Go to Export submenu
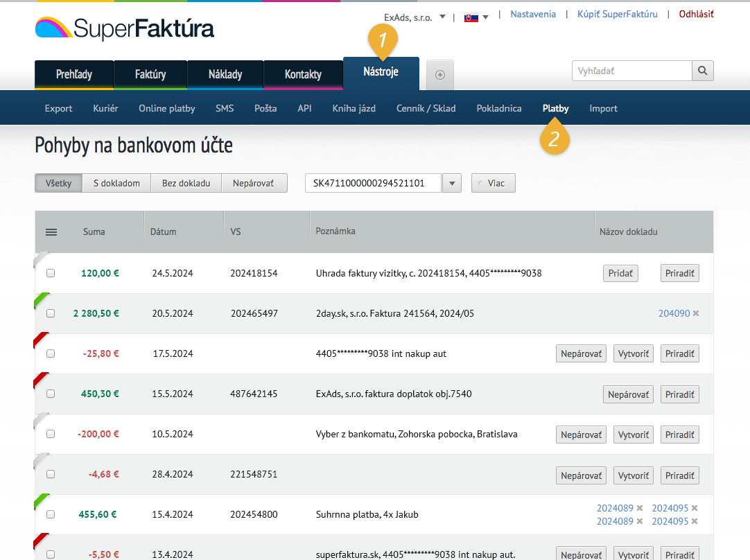Viewport: 750px width, 560px height. click(x=58, y=108)
